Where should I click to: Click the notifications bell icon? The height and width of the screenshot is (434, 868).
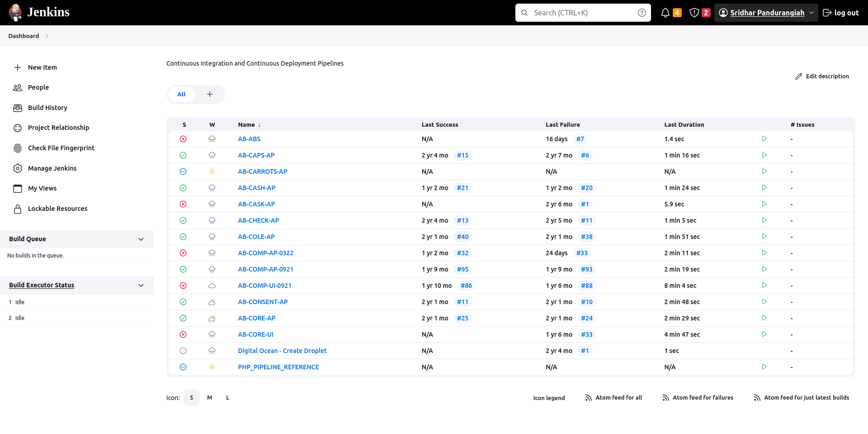click(665, 13)
